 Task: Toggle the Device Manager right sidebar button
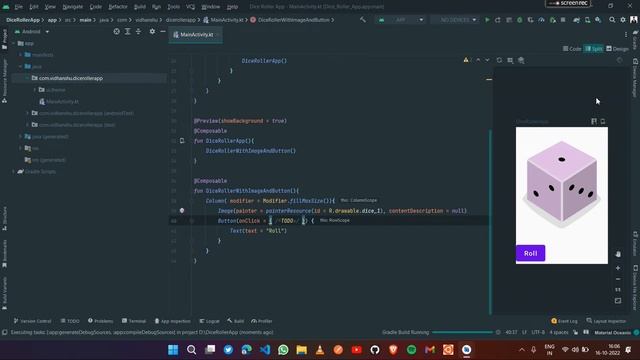point(636,78)
